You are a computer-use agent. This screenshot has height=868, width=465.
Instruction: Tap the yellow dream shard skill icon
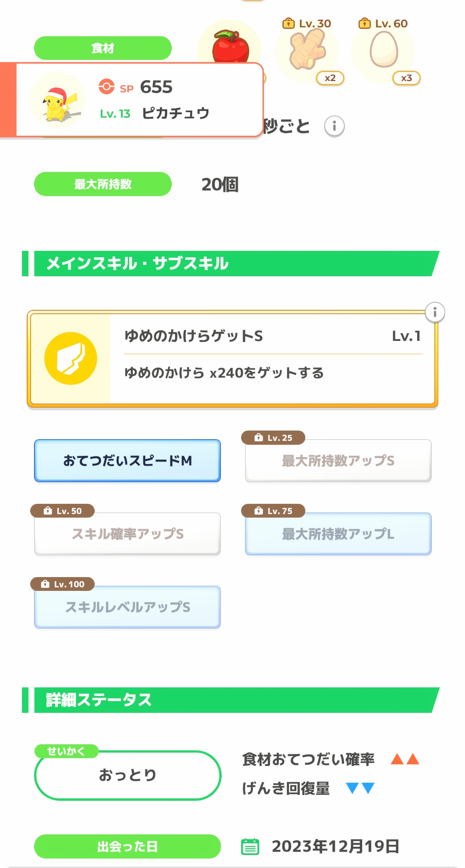tap(71, 359)
